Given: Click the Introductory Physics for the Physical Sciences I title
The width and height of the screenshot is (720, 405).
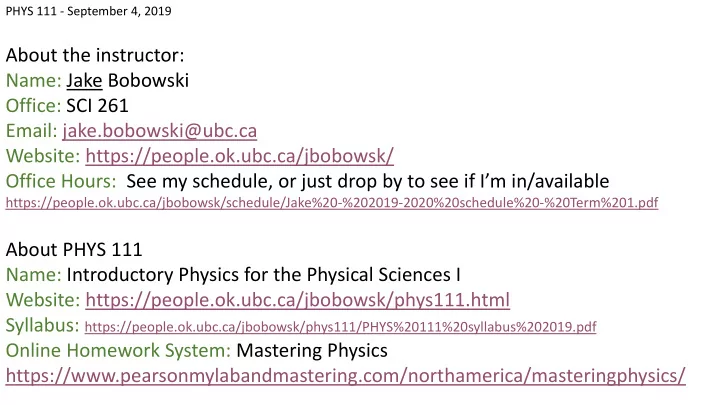Looking at the screenshot, I should click(x=264, y=275).
